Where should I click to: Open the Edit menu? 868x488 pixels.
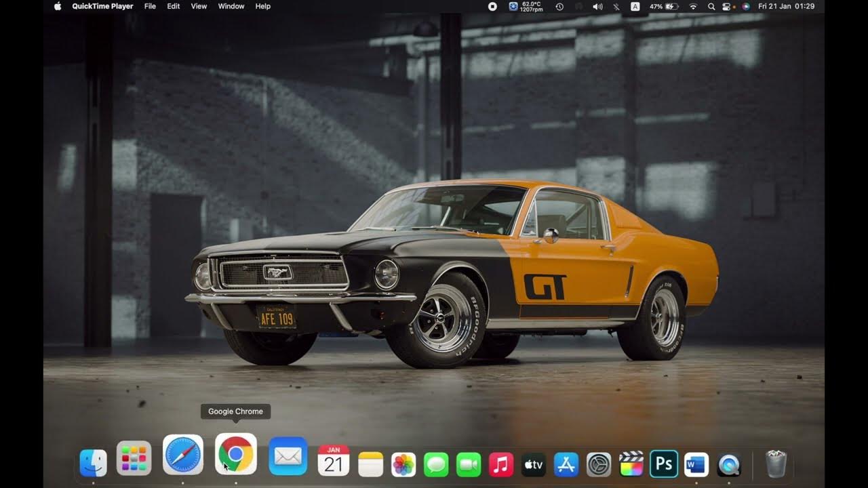click(x=174, y=6)
